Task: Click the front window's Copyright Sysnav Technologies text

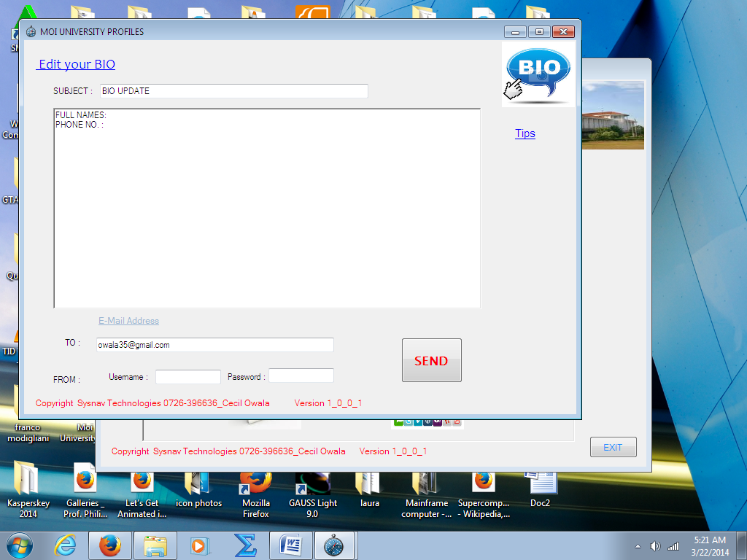Action: point(152,403)
